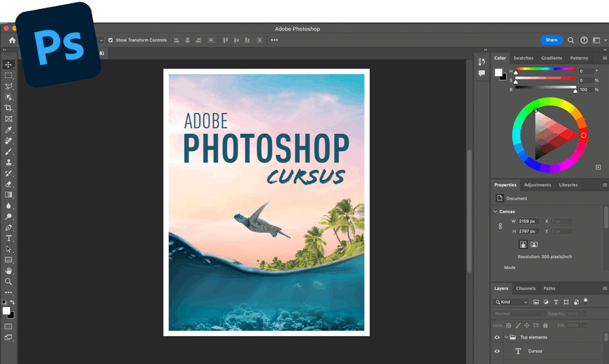Select the Rectangular Marquee tool
This screenshot has height=364, width=609.
(8, 76)
